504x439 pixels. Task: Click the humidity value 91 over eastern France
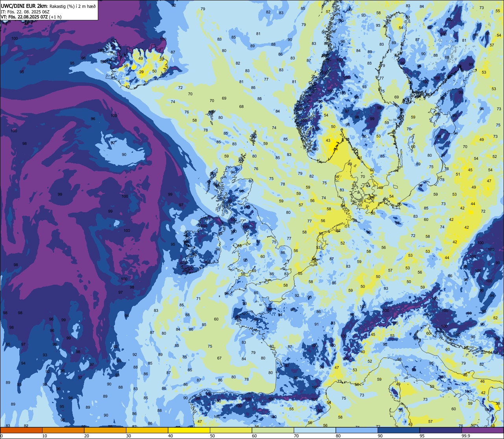coord(317,324)
